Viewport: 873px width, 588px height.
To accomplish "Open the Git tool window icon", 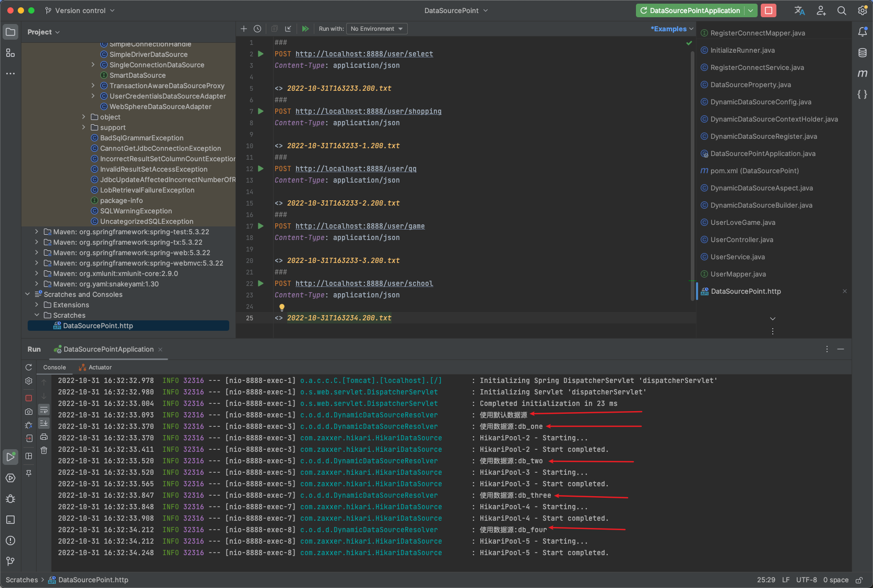I will click(x=10, y=561).
